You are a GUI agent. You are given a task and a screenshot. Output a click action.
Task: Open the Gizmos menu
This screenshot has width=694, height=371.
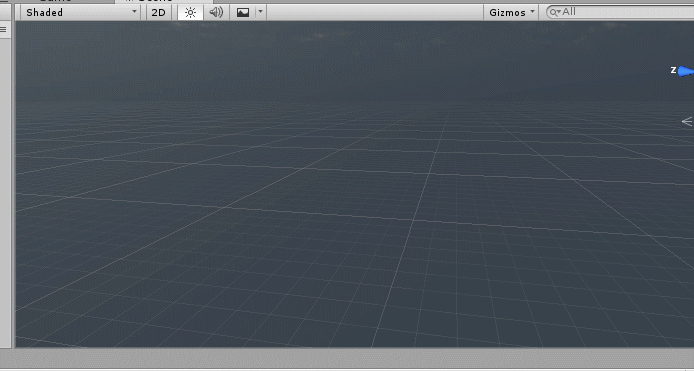click(x=511, y=12)
